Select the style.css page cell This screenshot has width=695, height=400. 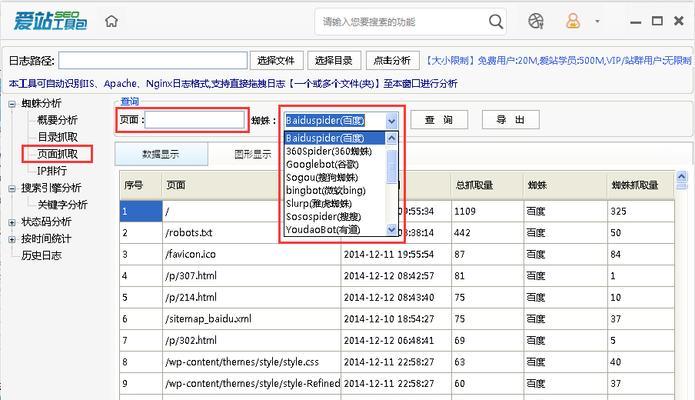(x=252, y=362)
